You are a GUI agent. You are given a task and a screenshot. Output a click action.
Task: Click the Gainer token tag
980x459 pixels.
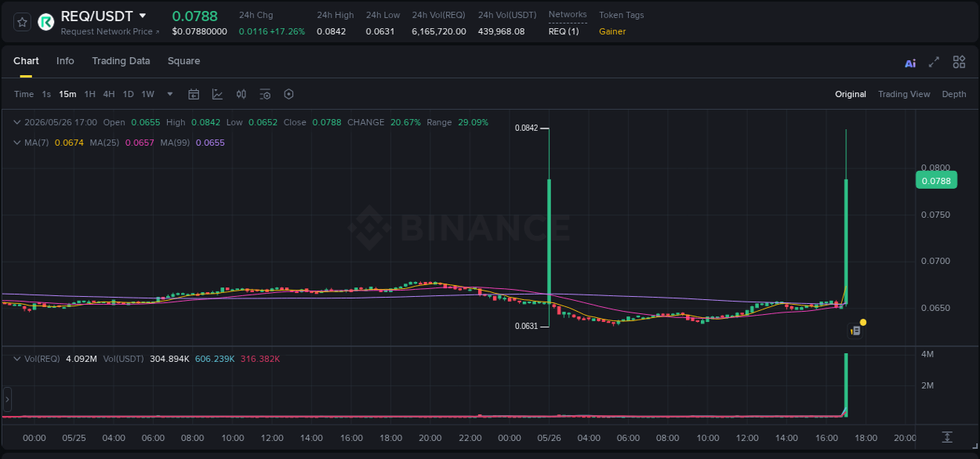click(612, 31)
